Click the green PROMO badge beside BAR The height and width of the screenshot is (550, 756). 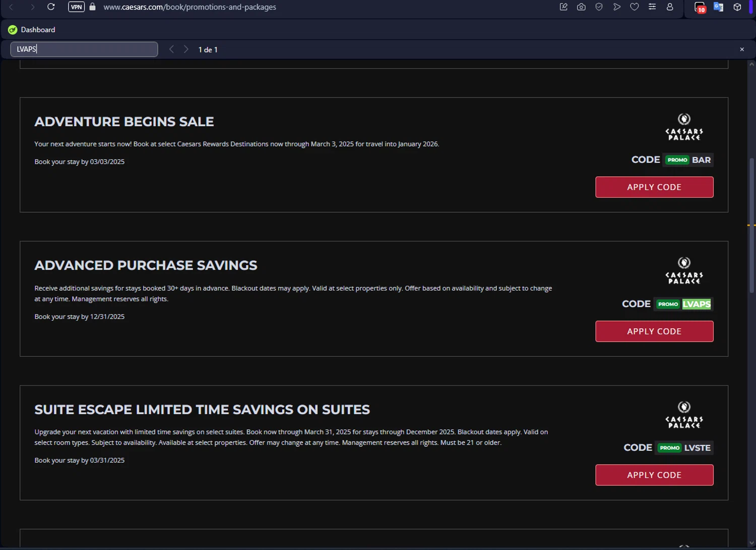coord(677,160)
